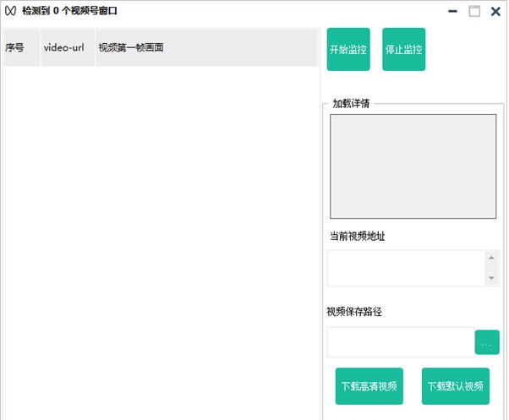This screenshot has height=420, width=509.
Task: Click the 加载详情 preview box
Action: pos(413,165)
